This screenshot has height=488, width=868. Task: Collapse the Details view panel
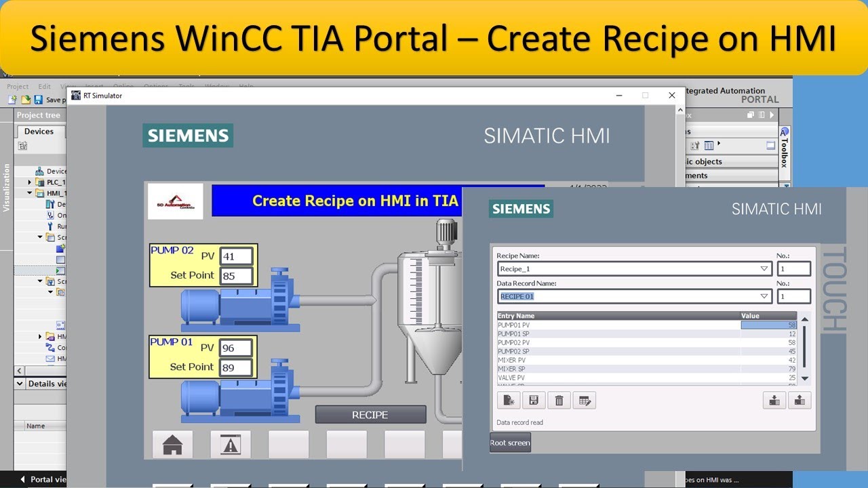tap(20, 384)
